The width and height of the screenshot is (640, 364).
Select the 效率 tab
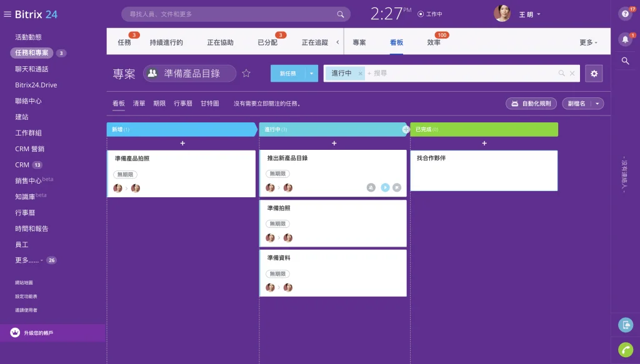click(433, 42)
